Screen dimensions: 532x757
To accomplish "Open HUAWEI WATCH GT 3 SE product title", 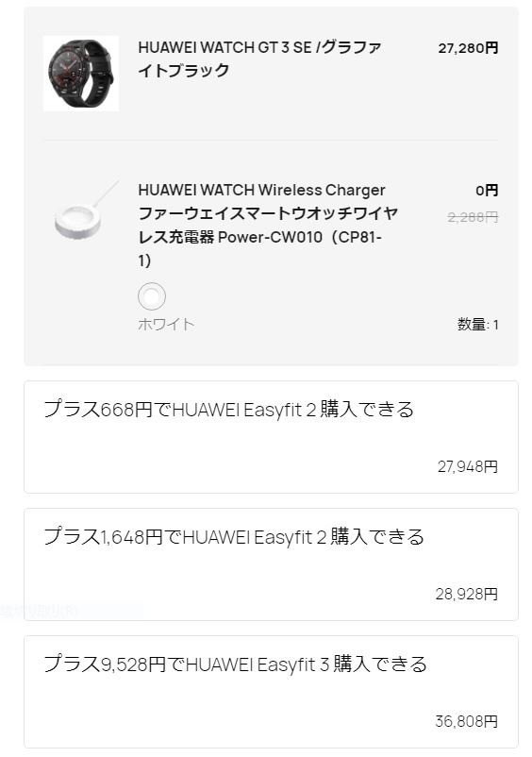I will pos(259,59).
